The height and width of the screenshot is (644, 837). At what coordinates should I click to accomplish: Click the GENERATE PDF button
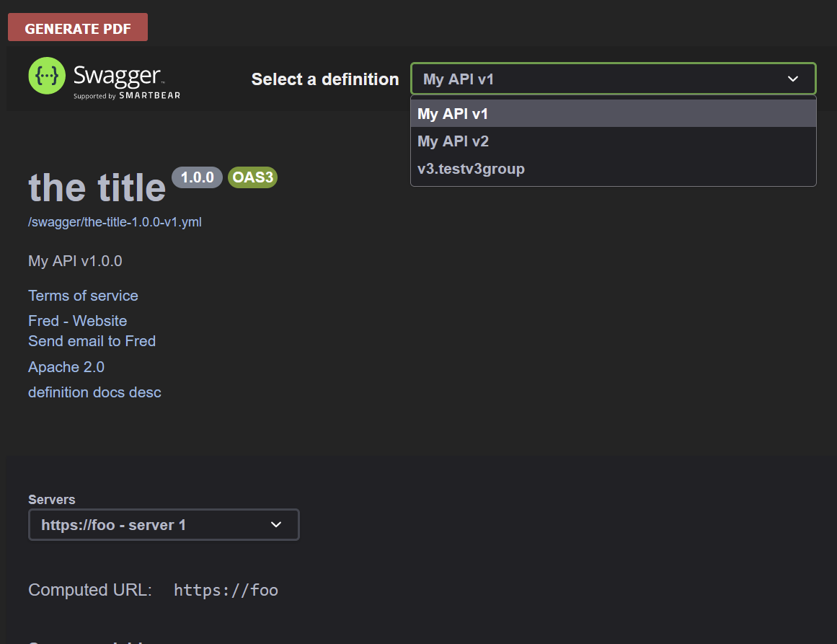pos(77,27)
